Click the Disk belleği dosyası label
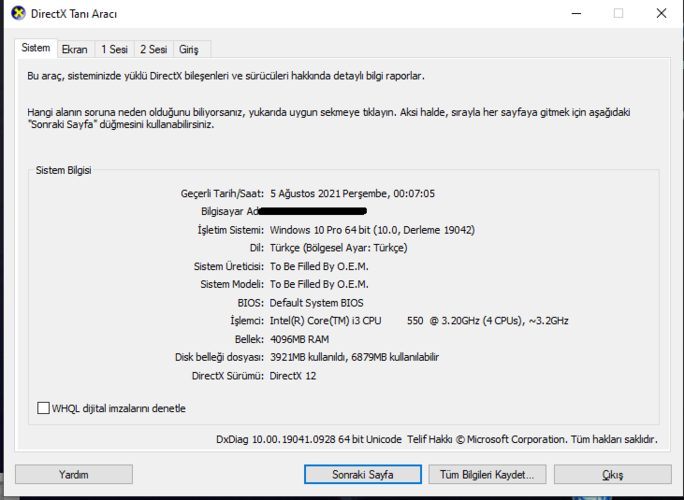This screenshot has width=684, height=500. click(x=219, y=357)
